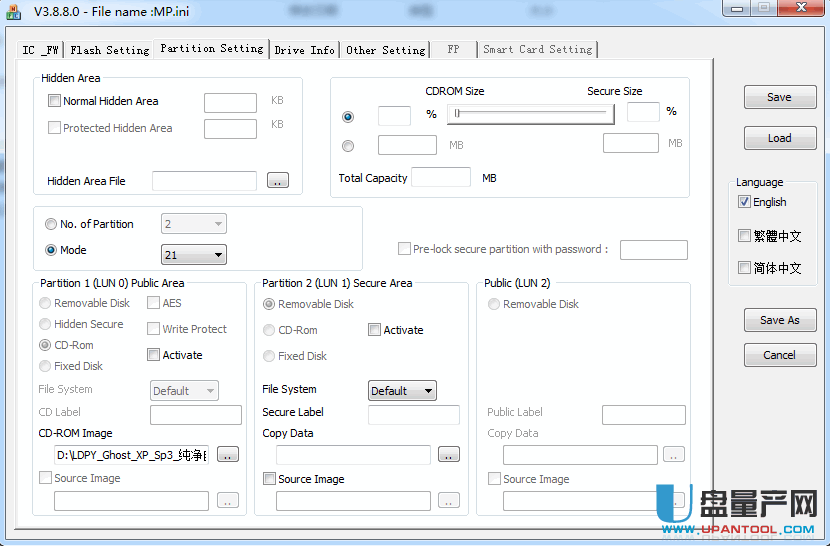The height and width of the screenshot is (546, 830).
Task: Open the Drive Info tab
Action: (305, 50)
